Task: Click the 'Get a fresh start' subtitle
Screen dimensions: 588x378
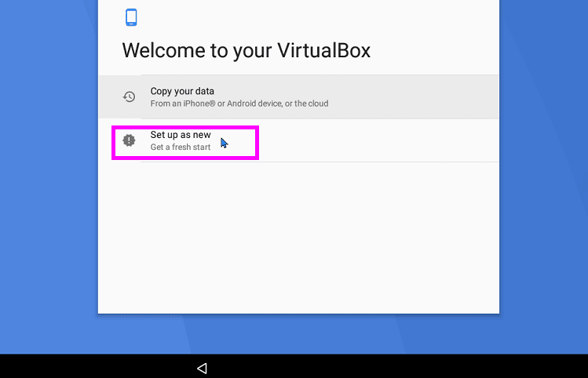Action: coord(181,147)
